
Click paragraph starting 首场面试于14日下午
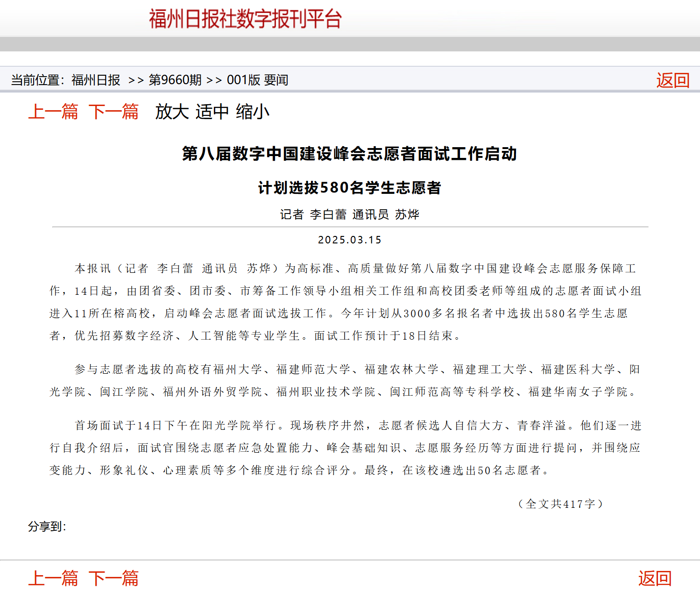click(x=345, y=448)
